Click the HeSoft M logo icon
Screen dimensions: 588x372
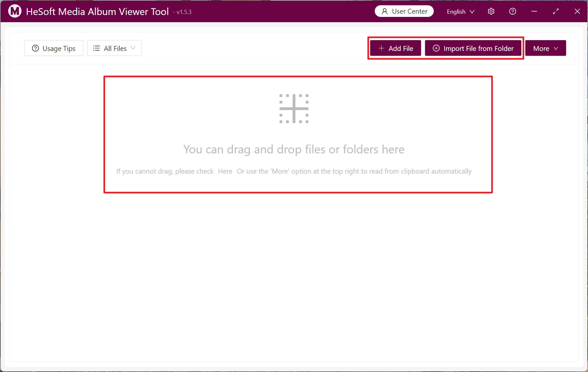tap(15, 11)
